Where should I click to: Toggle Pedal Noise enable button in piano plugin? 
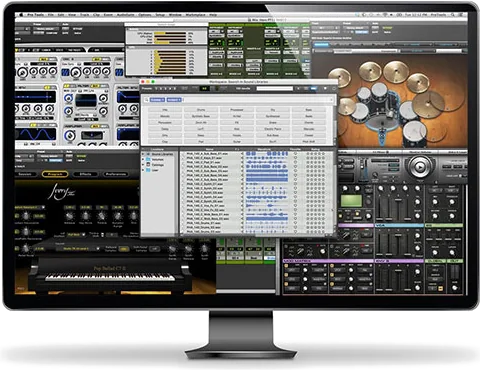[x=17, y=248]
